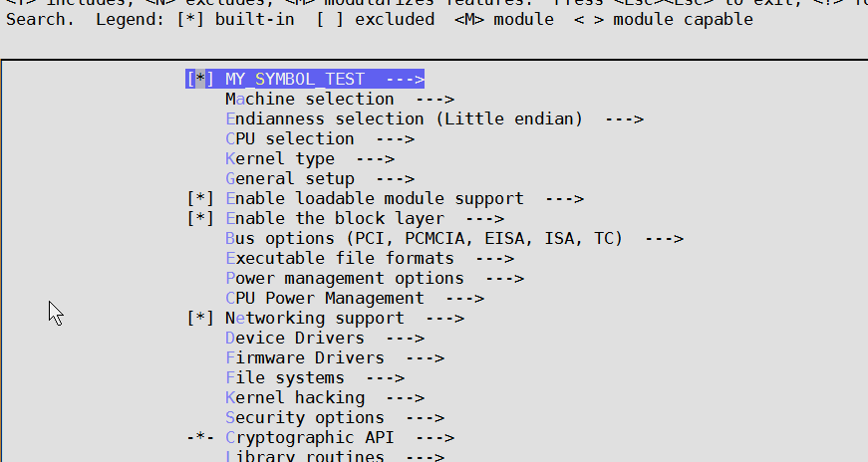
Task: Toggle the MY_SYMBOL_TEST checkbox
Action: point(200,80)
